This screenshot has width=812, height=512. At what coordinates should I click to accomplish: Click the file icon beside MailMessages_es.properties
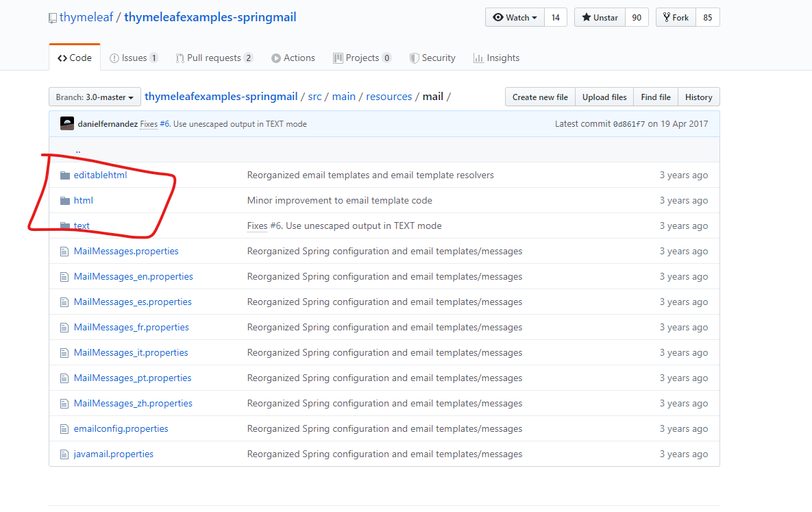click(x=64, y=302)
